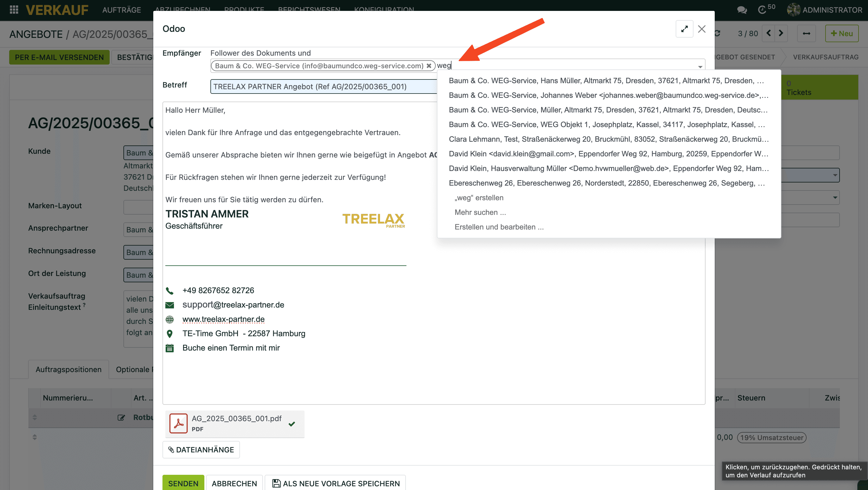Image resolution: width=868 pixels, height=490 pixels.
Task: Click the discuss chat bubbles icon
Action: [742, 10]
